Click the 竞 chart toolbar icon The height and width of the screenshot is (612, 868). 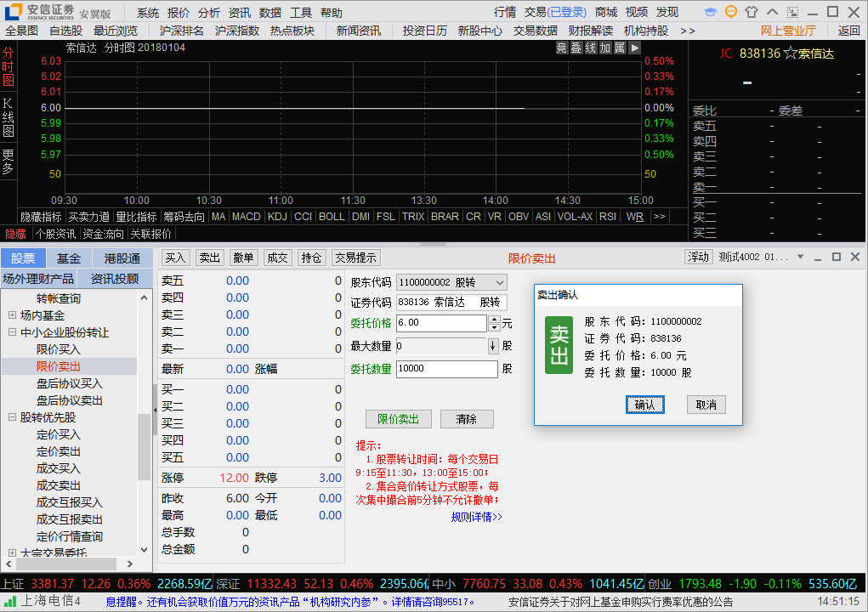(x=561, y=48)
